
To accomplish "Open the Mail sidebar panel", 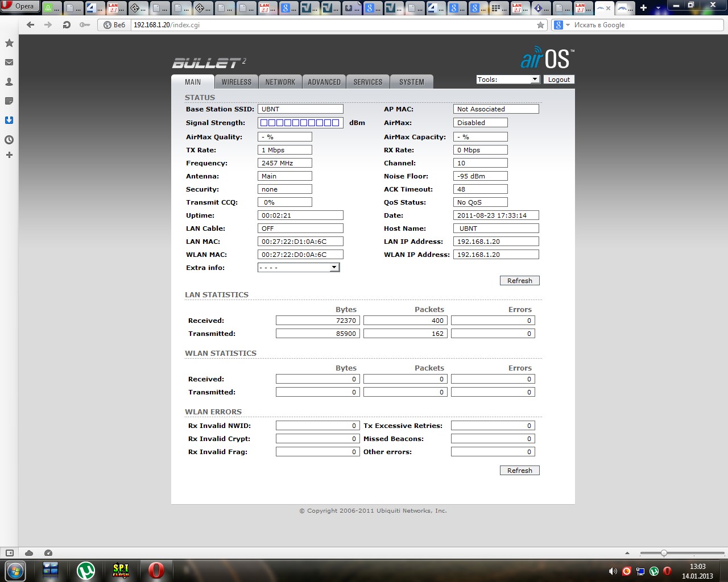I will (x=9, y=63).
